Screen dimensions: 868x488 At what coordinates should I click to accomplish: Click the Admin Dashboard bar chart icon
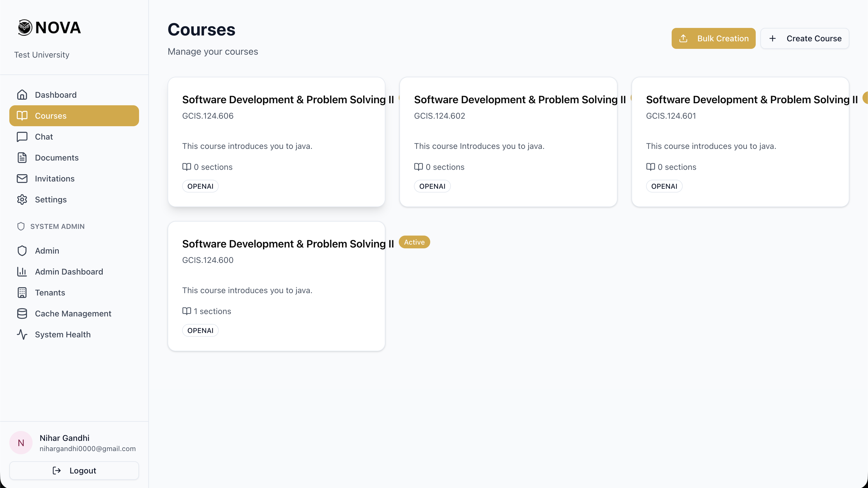(x=22, y=271)
